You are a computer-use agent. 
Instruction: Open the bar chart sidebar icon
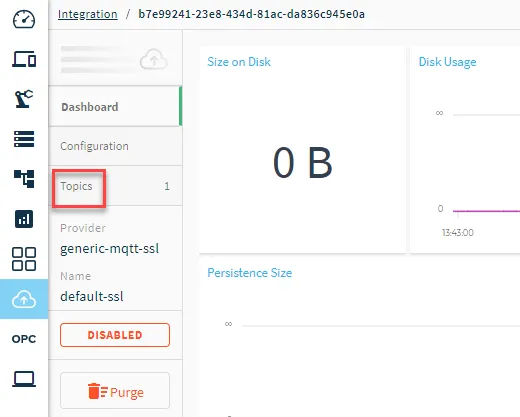(24, 219)
